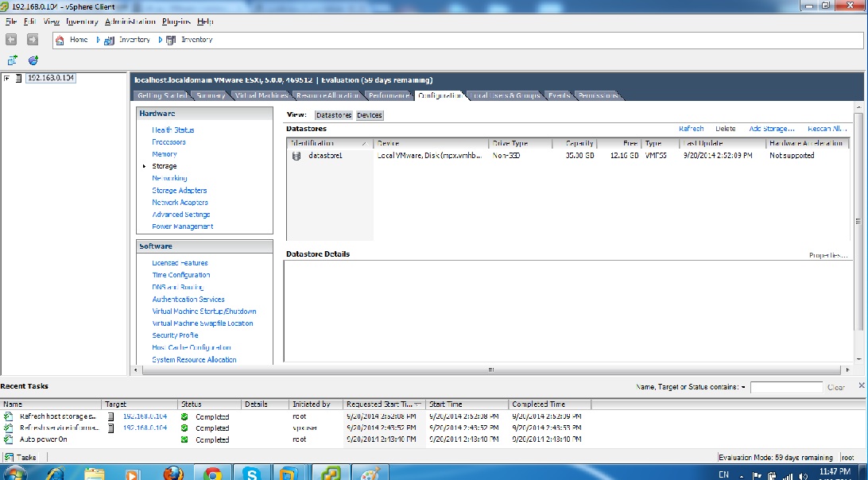Switch to the Resource Allocation tab
868x480 pixels.
click(327, 96)
